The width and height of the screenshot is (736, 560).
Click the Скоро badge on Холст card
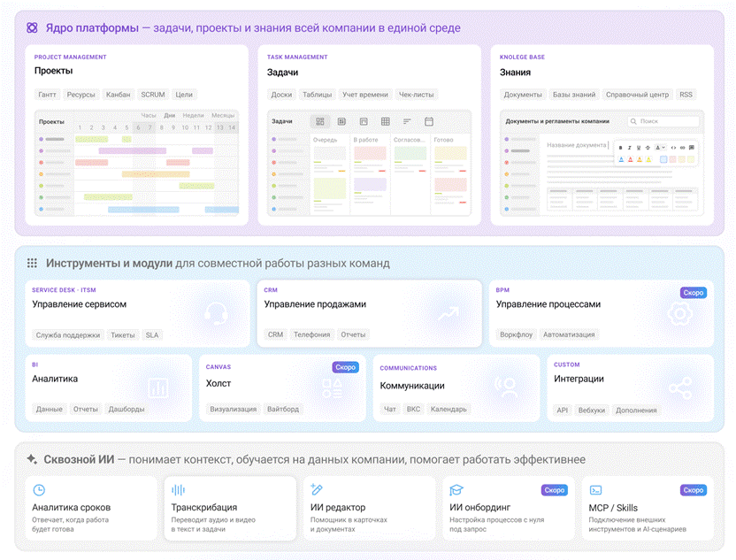[x=346, y=367]
